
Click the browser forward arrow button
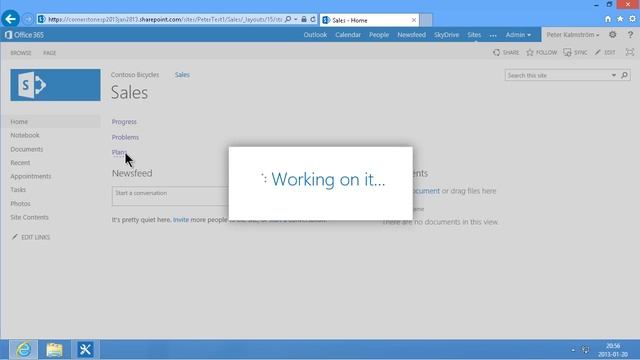pos(28,19)
